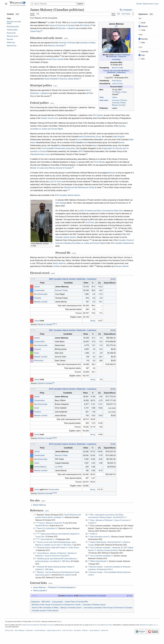164x644 pixels.
Task: Open the Elections Canada source link under 2021 table
Action: (45, 383)
